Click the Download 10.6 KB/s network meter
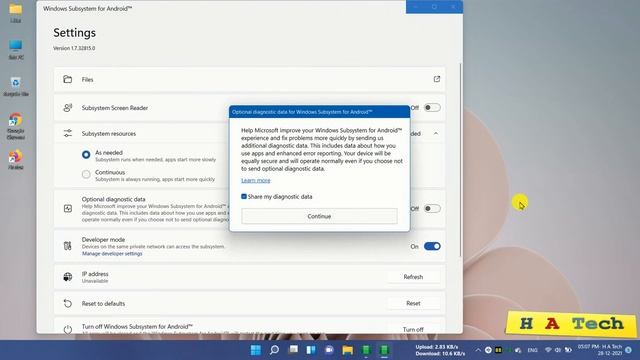The image size is (640, 360). click(440, 353)
